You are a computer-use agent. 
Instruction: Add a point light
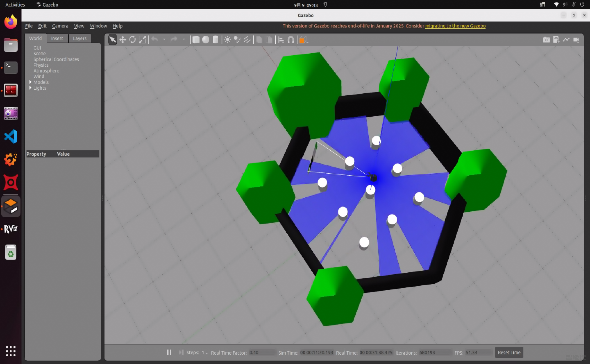coord(227,40)
